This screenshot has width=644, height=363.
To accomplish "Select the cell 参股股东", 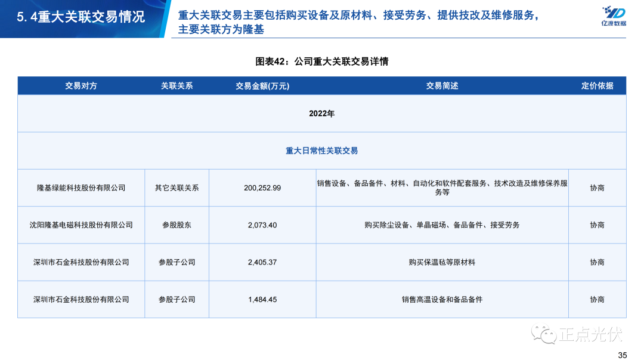I will tap(177, 225).
